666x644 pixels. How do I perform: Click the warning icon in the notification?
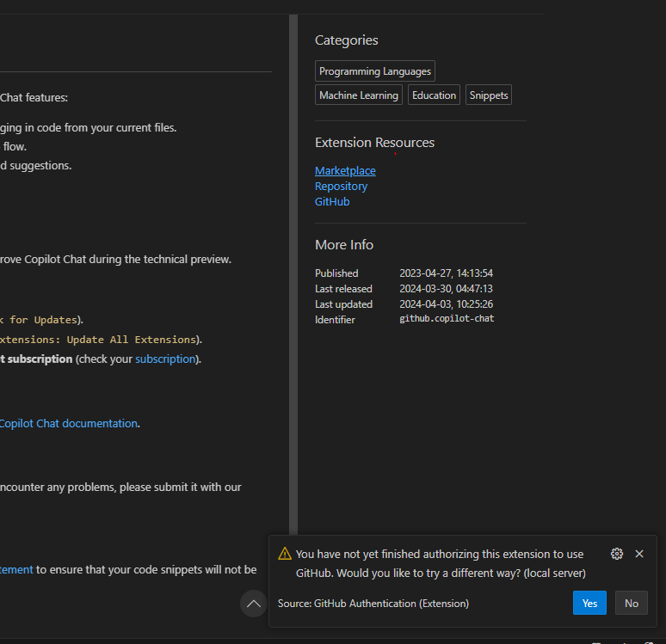(285, 554)
